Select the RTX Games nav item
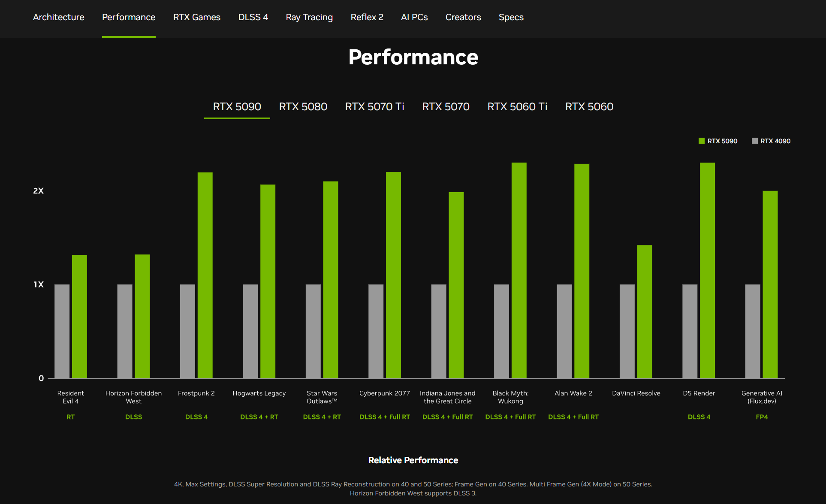826x504 pixels. (x=196, y=17)
